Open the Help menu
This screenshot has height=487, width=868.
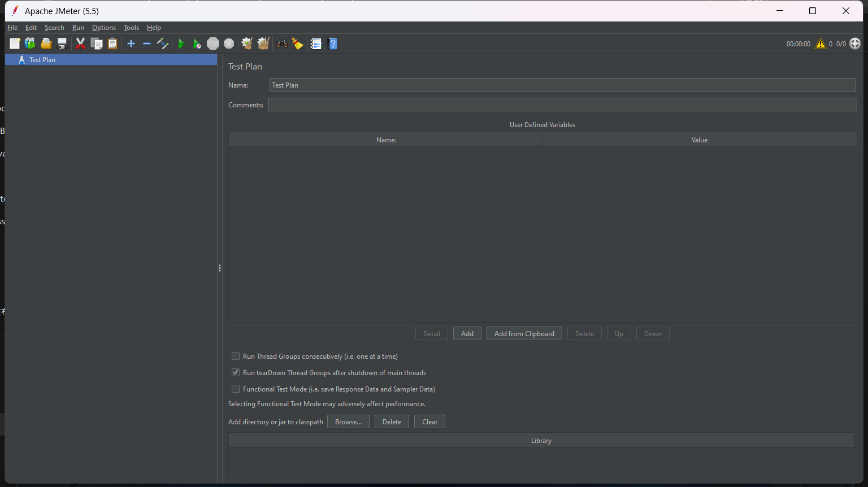coord(154,28)
